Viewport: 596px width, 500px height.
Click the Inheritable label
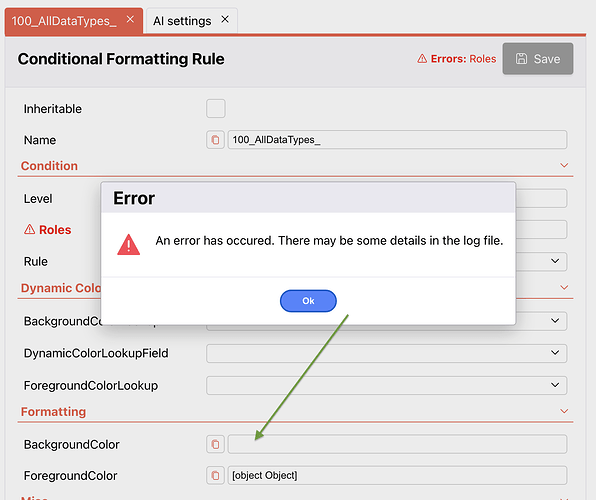[53, 109]
